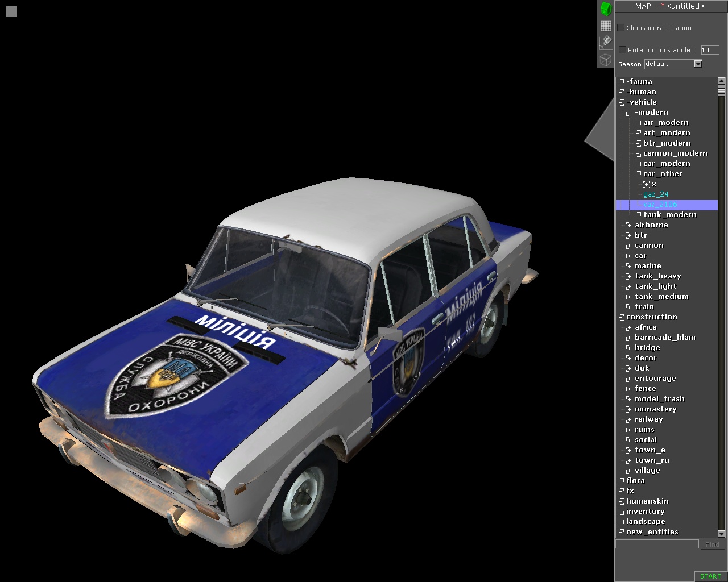Enable Clip camera position checkbox
Viewport: 728px width, 582px height.
coord(621,28)
